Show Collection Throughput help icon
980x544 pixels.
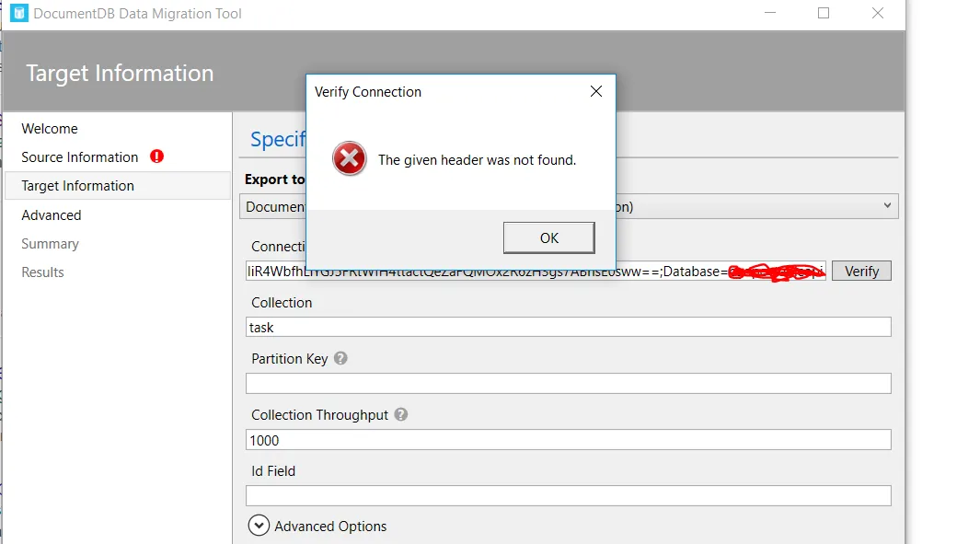[401, 414]
